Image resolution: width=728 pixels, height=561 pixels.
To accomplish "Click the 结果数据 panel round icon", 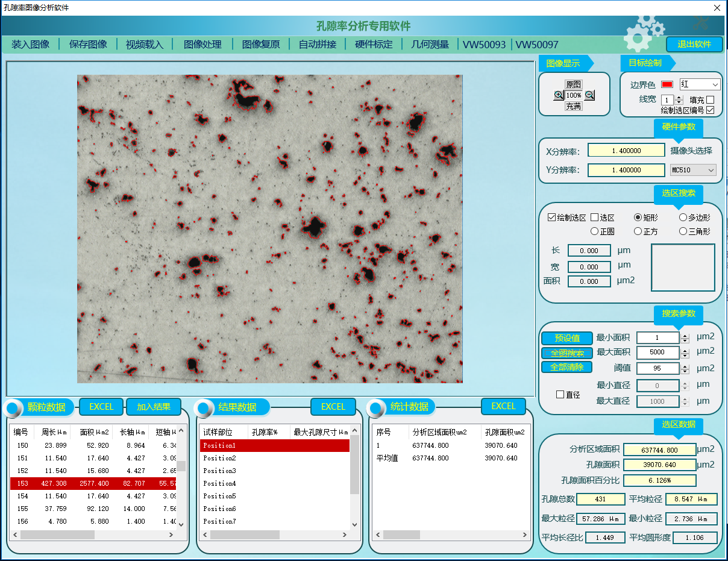I will pos(206,408).
